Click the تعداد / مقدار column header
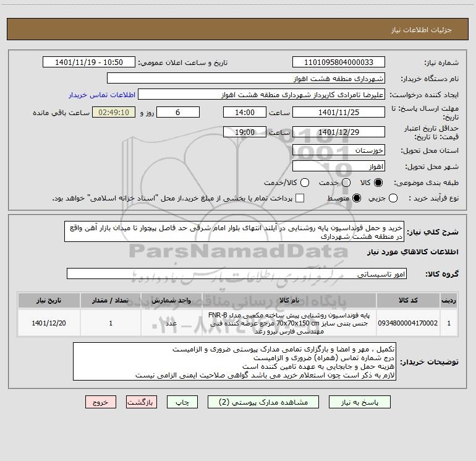This screenshot has height=461, width=476. tap(111, 300)
